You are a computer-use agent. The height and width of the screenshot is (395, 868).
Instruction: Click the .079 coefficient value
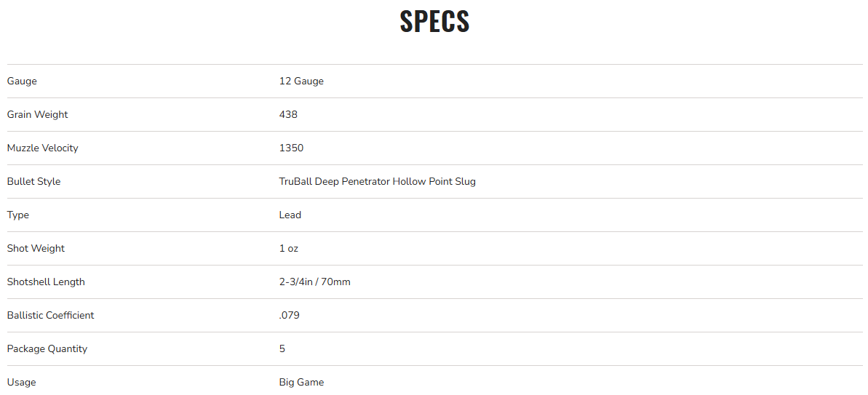290,315
